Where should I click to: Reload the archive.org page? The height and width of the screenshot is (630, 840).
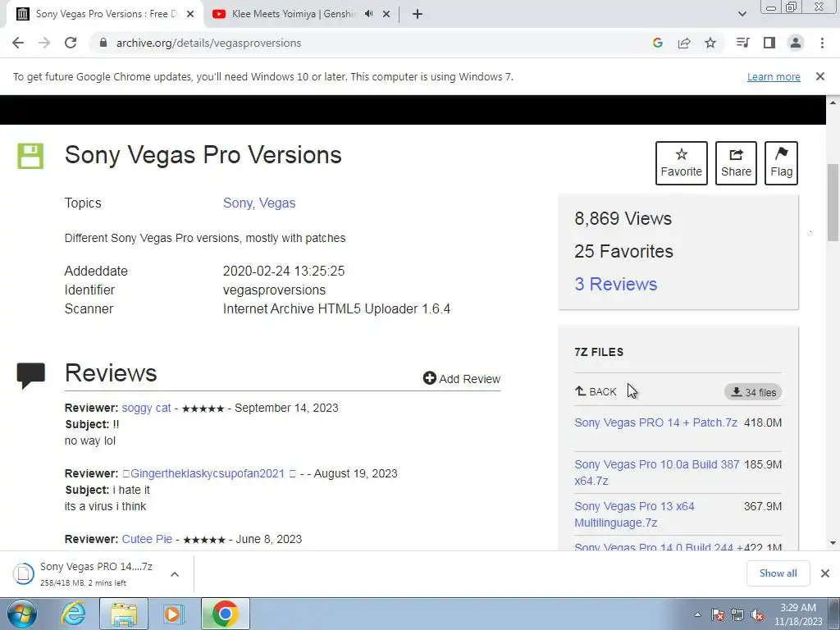(71, 43)
